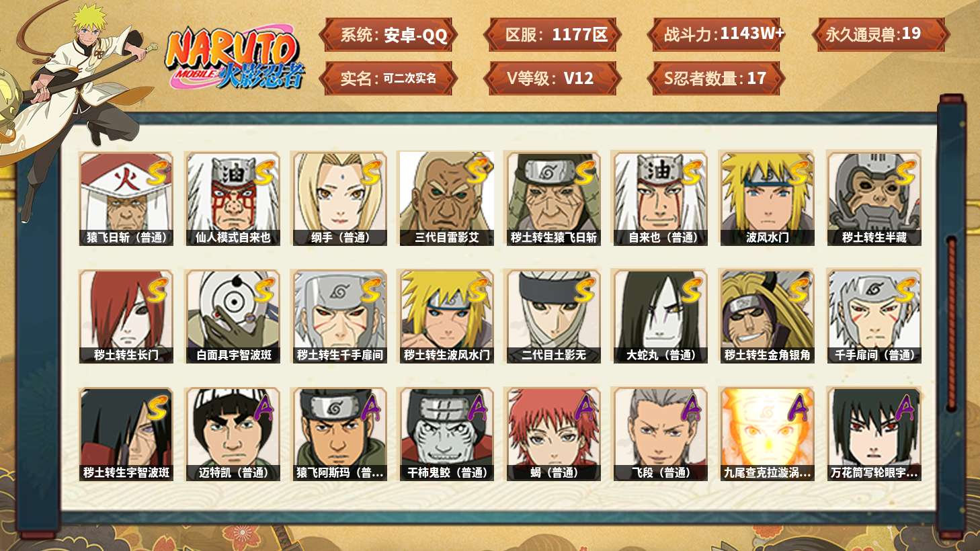Choose the 纲手(普通) portrait
The width and height of the screenshot is (980, 551).
pos(339,198)
